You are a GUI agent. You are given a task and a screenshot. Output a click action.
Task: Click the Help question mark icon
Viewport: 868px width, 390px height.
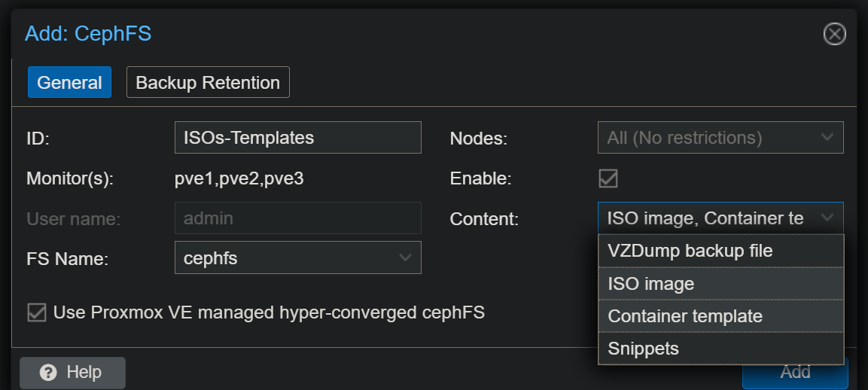48,372
